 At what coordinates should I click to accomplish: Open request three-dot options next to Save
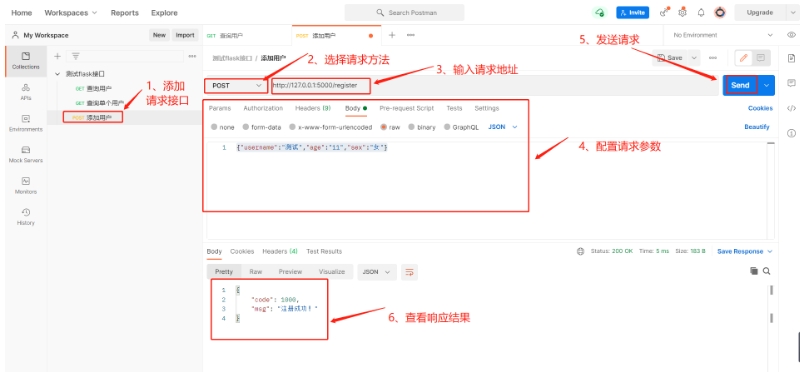713,58
